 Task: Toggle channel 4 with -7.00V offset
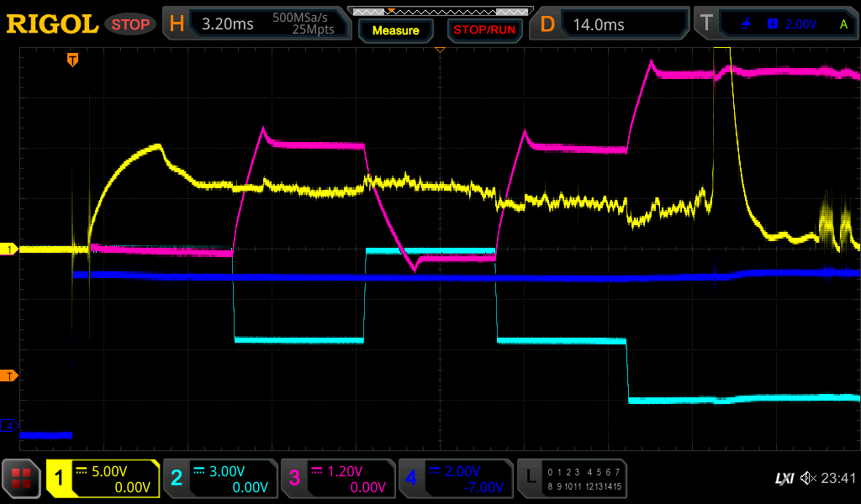[456, 479]
